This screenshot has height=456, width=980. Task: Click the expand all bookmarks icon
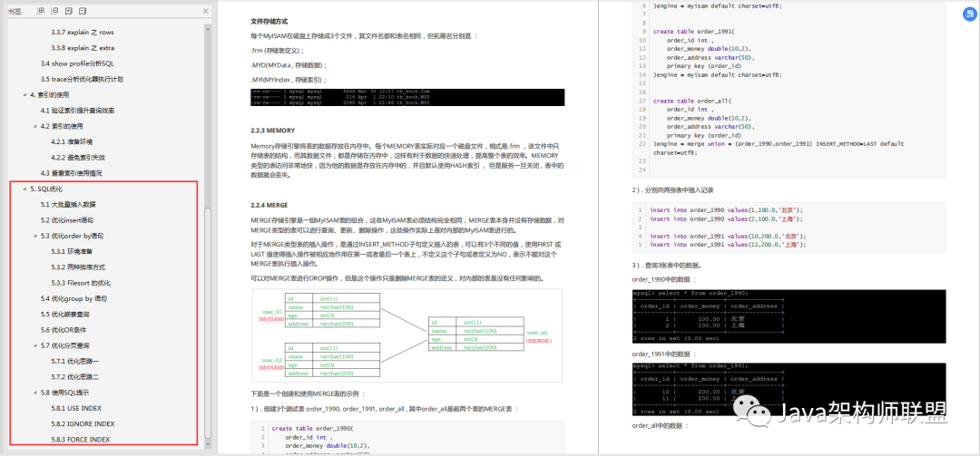(41, 11)
